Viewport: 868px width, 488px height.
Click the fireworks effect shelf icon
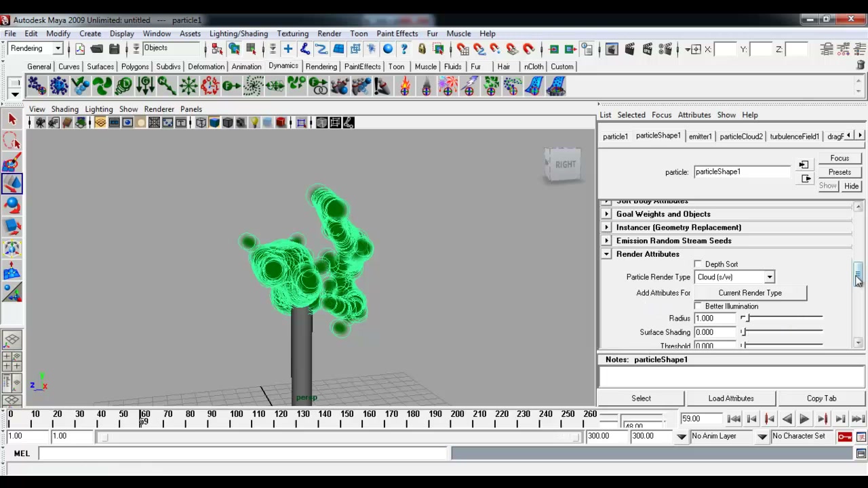pyautogui.click(x=448, y=86)
